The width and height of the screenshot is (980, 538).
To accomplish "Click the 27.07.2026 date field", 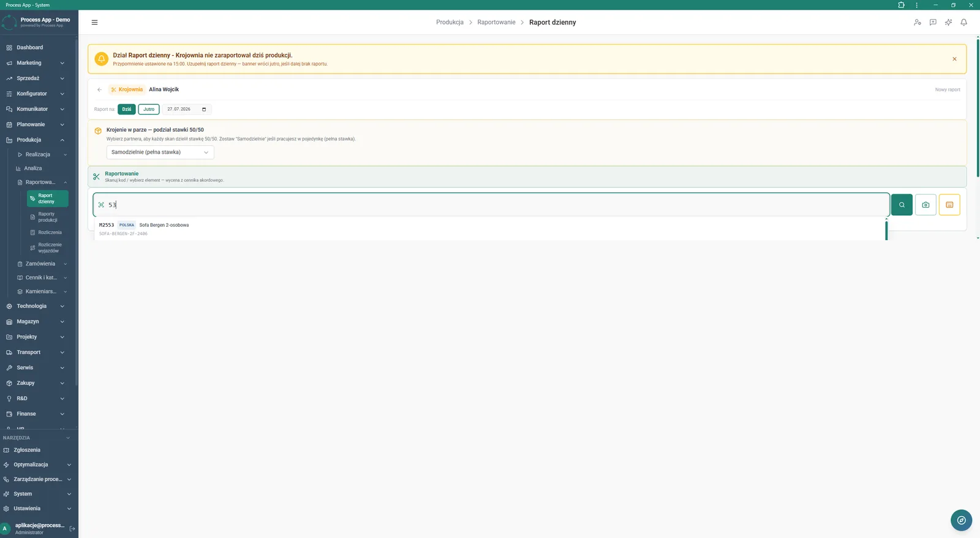I will pyautogui.click(x=187, y=109).
